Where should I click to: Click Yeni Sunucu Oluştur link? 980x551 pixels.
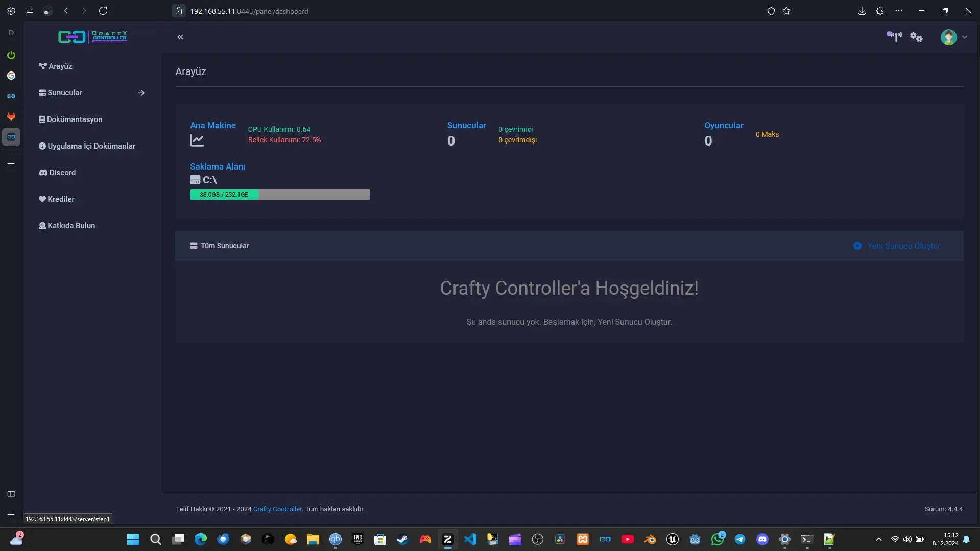[x=897, y=246]
